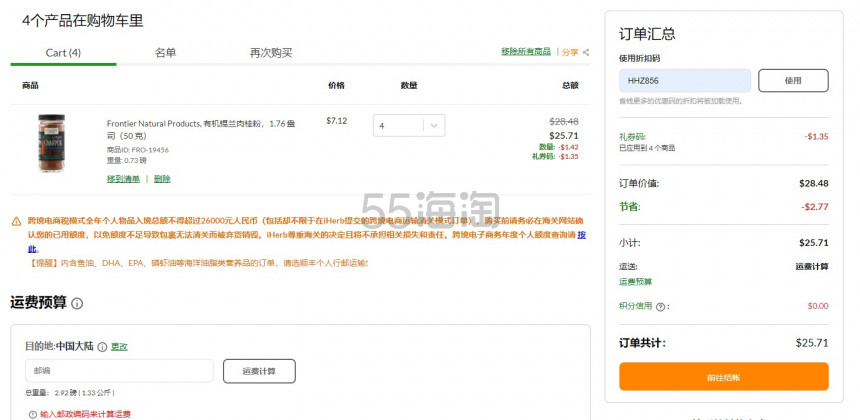Click the orange warning triangle icon
860x420 pixels.
pos(16,221)
